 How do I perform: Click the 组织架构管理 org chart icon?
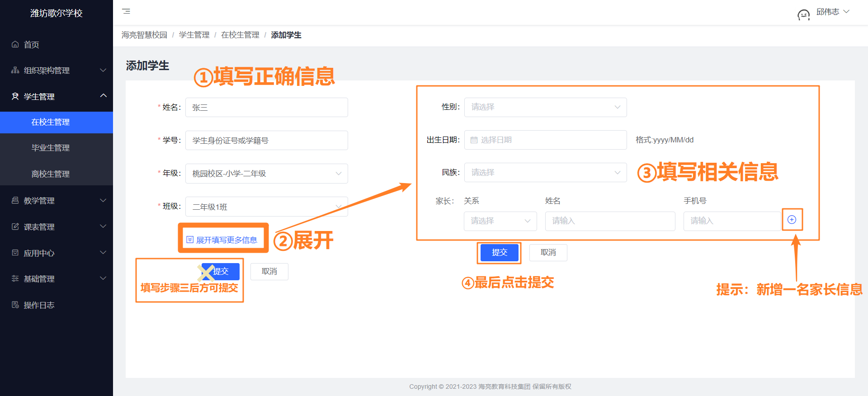[15, 71]
